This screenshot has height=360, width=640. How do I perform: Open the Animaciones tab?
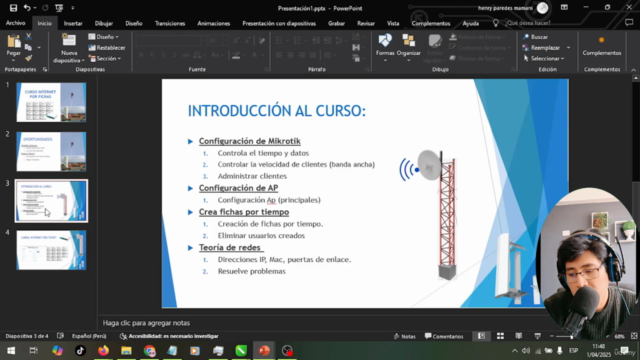pos(213,23)
